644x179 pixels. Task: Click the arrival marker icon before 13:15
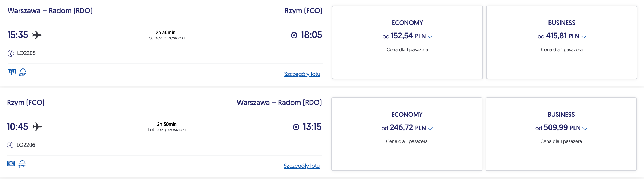tap(296, 127)
